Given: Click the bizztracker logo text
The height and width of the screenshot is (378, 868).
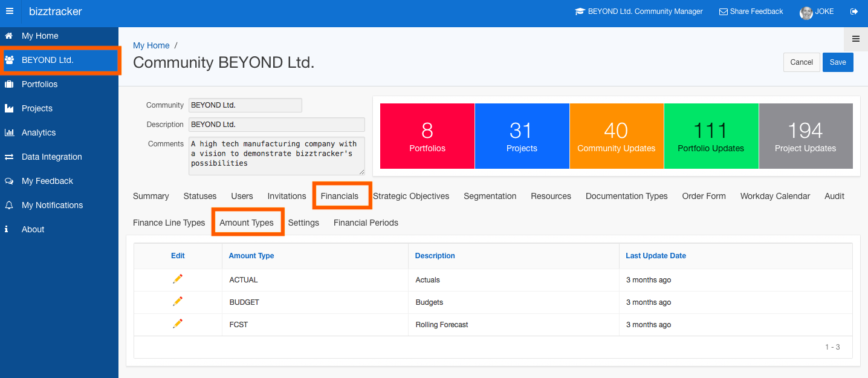Looking at the screenshot, I should (x=56, y=11).
